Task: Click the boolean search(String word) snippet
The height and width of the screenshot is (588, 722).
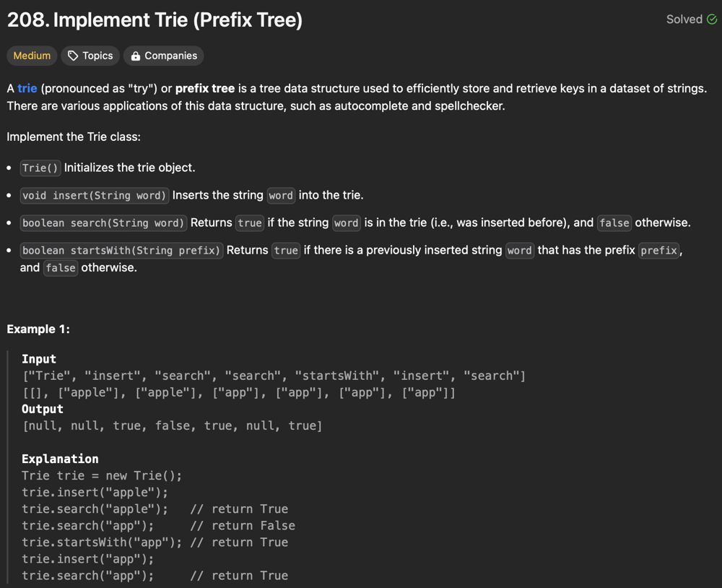Action: pos(103,223)
